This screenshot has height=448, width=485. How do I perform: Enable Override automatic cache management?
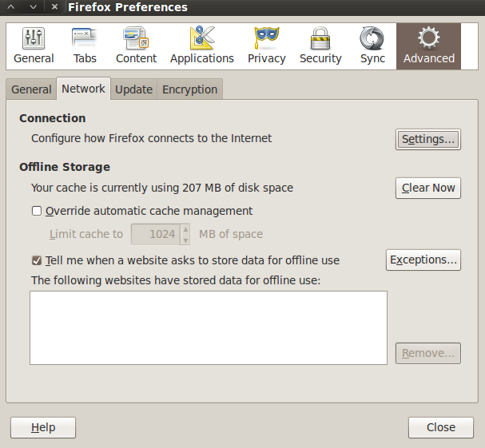pos(37,211)
